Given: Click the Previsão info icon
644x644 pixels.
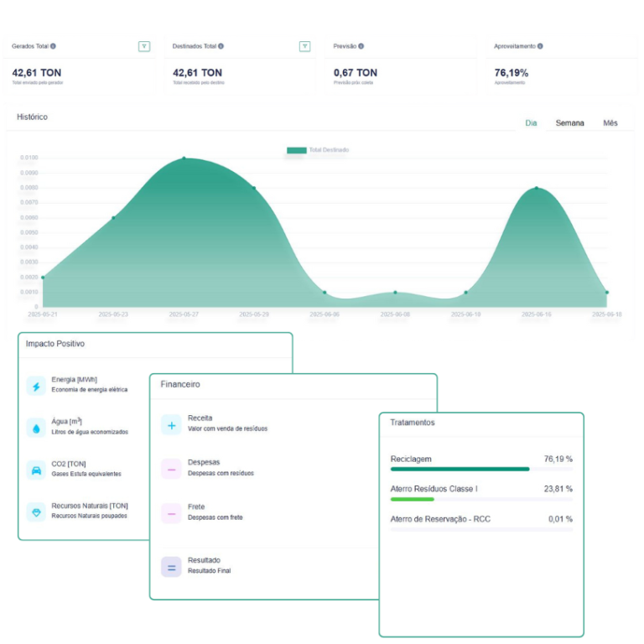Looking at the screenshot, I should (361, 47).
